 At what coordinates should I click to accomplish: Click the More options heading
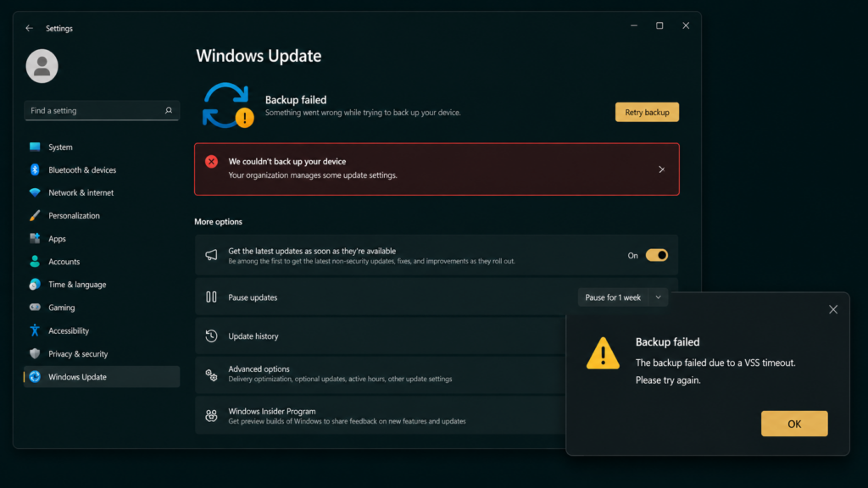click(x=218, y=221)
